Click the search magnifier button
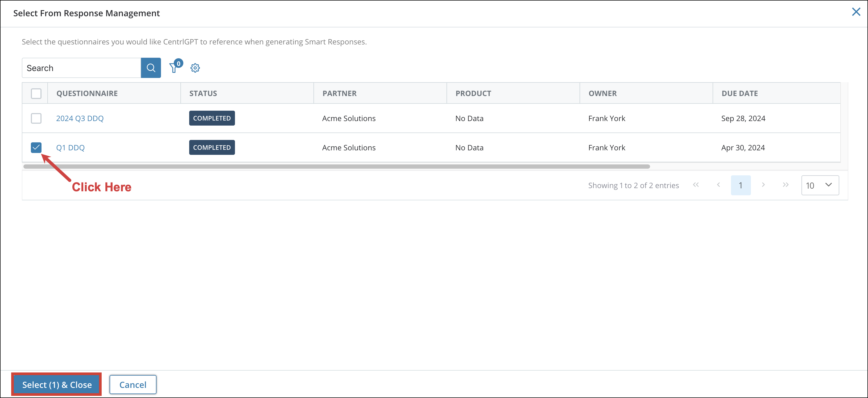 151,68
